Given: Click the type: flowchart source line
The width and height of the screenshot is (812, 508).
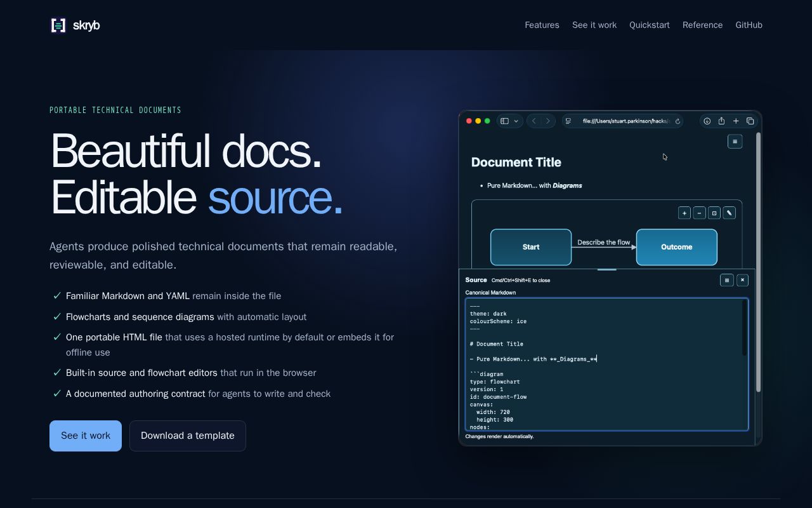Looking at the screenshot, I should click(x=495, y=382).
